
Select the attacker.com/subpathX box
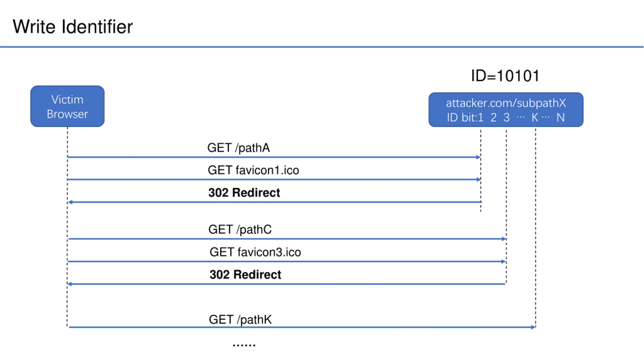tap(506, 110)
